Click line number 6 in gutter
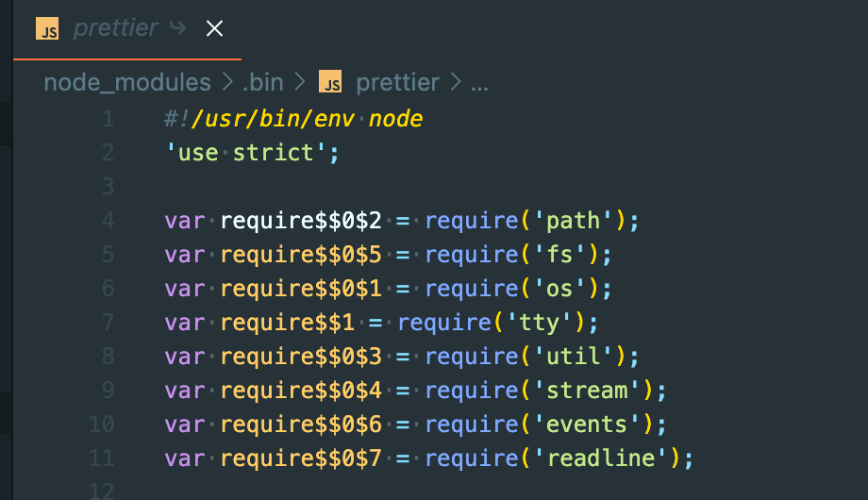Viewport: 868px width, 500px height. (x=108, y=289)
